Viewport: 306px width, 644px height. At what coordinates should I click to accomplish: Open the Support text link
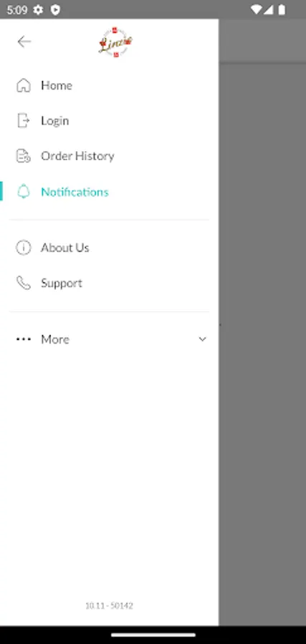[62, 283]
